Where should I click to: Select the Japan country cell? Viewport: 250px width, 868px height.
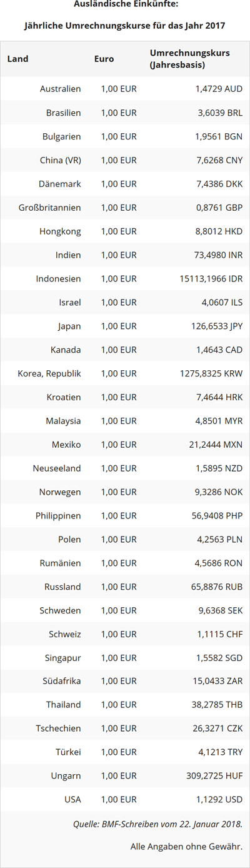coord(69,326)
